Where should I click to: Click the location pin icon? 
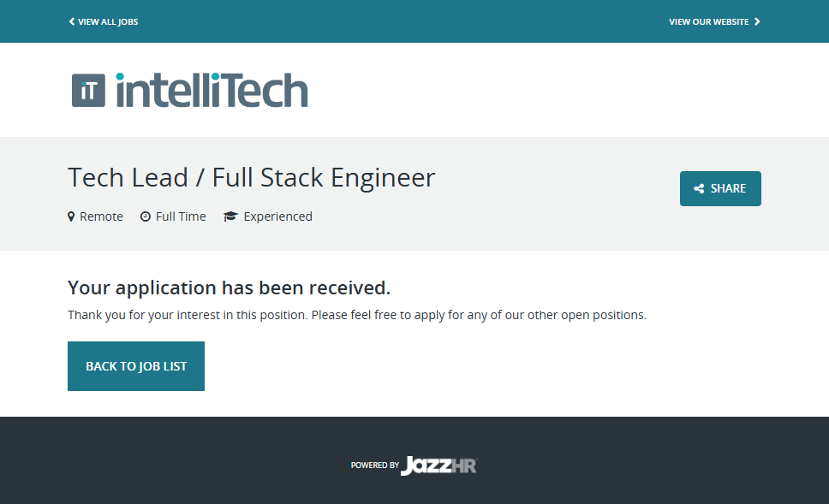pos(71,216)
